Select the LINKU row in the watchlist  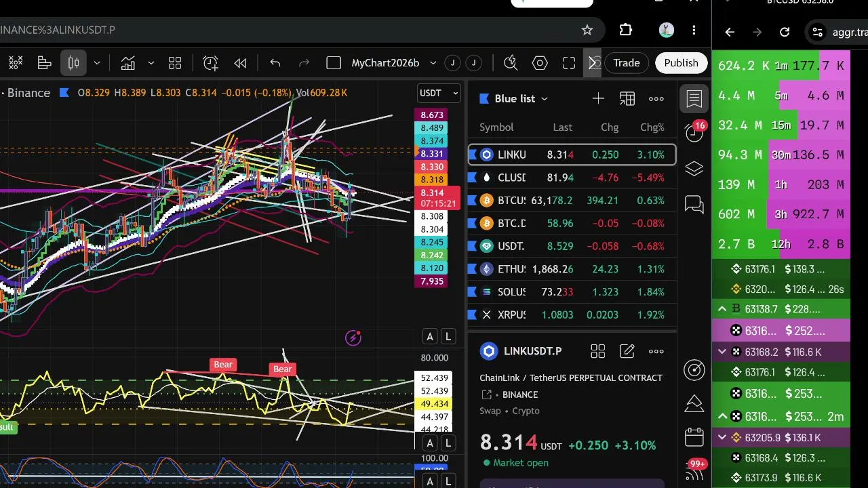pos(572,155)
